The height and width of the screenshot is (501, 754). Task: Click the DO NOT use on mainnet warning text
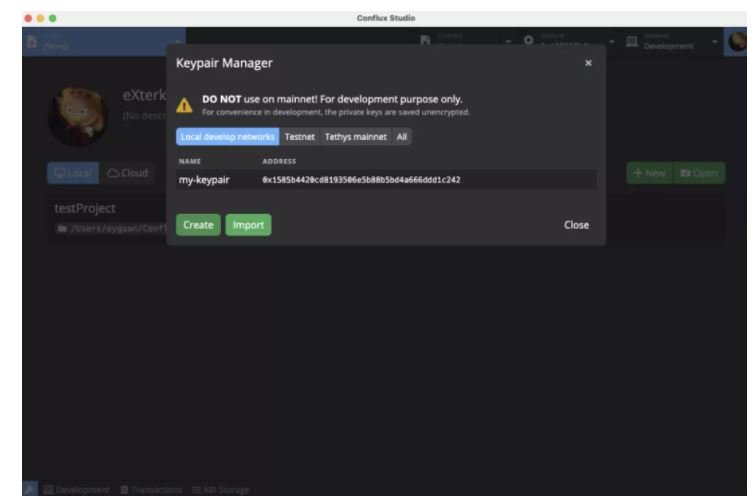[332, 99]
